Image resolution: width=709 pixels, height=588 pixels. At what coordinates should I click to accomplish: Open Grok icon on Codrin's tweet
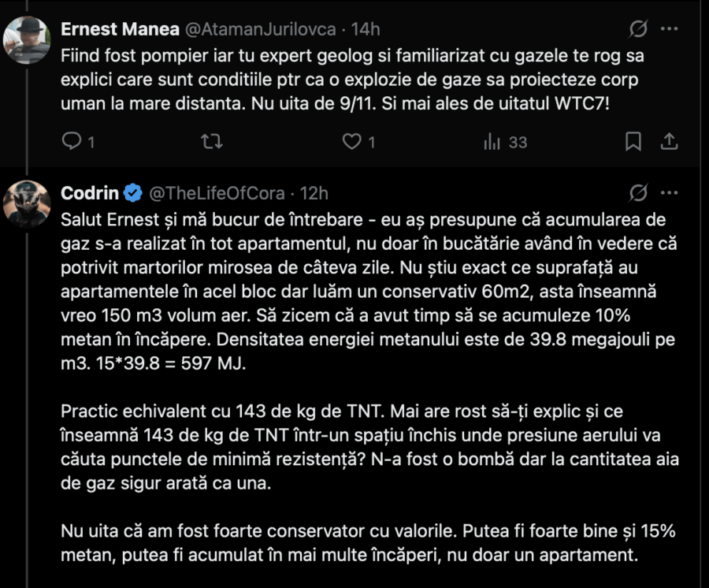point(639,192)
